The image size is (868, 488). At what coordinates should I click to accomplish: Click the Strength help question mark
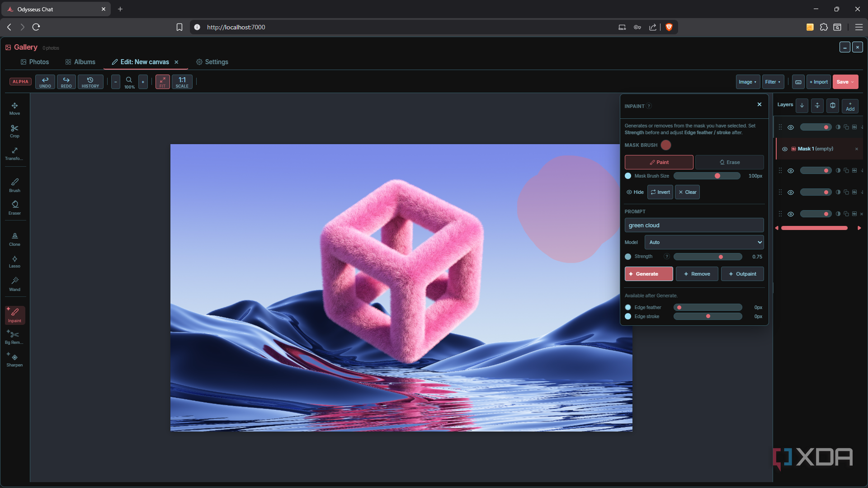click(666, 257)
